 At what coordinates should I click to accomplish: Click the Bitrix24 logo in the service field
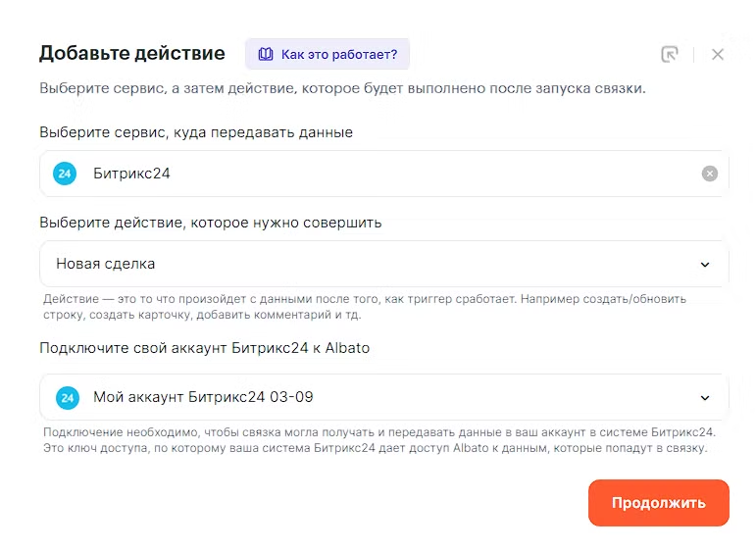coord(66,174)
